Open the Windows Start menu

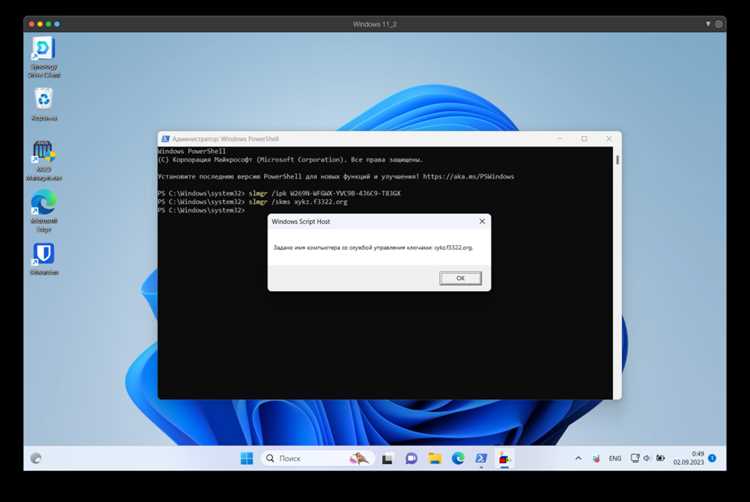tap(246, 458)
